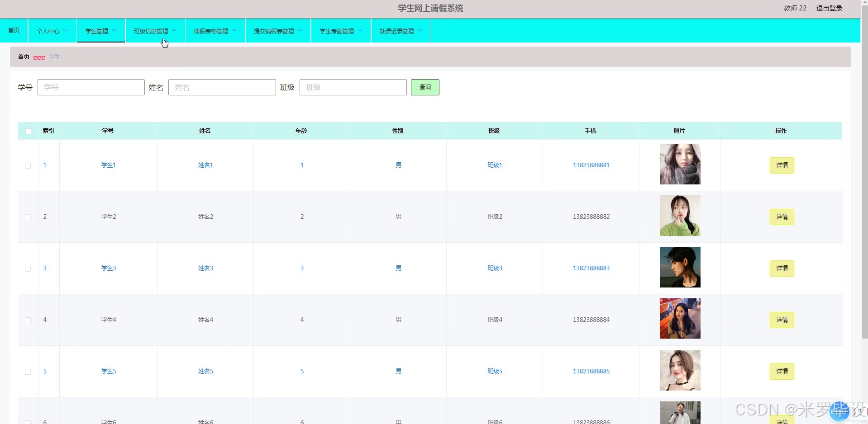Open the 提交请假表管理 menu
Screen dimensions: 868x424
coord(278,31)
